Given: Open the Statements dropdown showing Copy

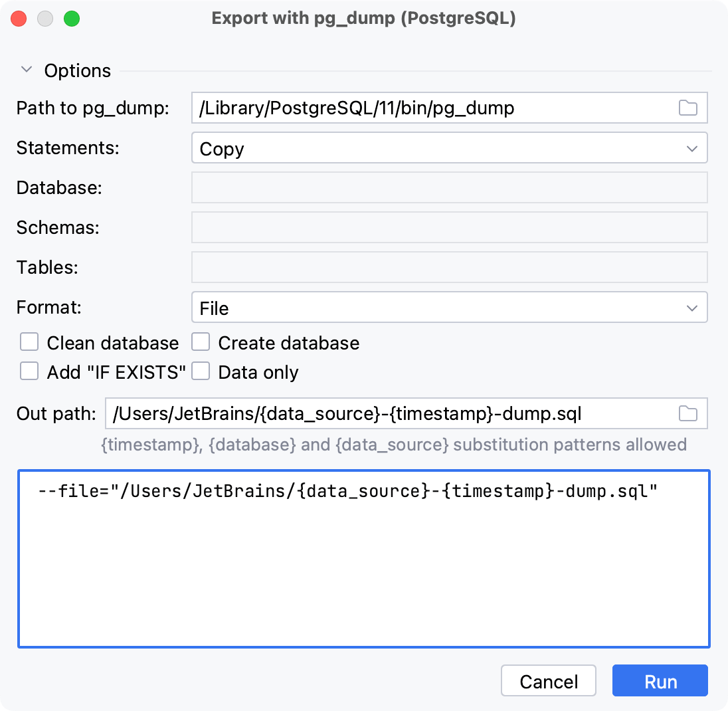Looking at the screenshot, I should click(449, 148).
